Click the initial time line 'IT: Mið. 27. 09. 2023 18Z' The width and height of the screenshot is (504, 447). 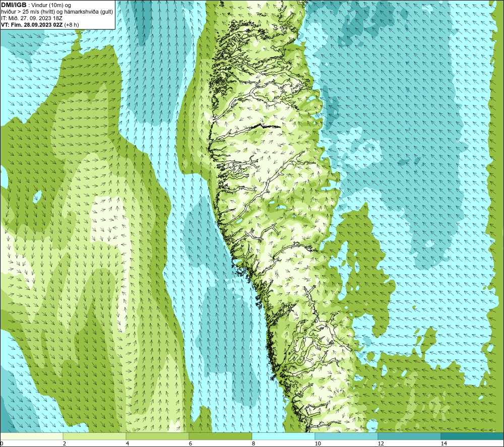point(31,18)
